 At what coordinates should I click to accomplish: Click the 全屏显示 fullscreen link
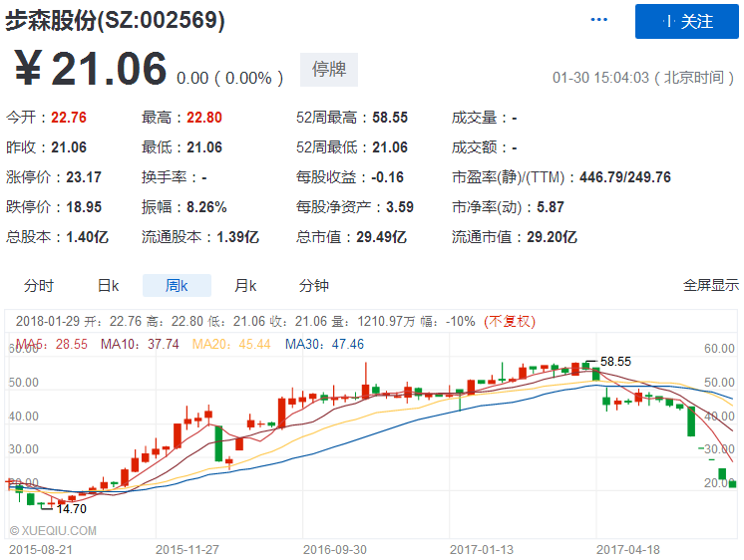click(711, 285)
